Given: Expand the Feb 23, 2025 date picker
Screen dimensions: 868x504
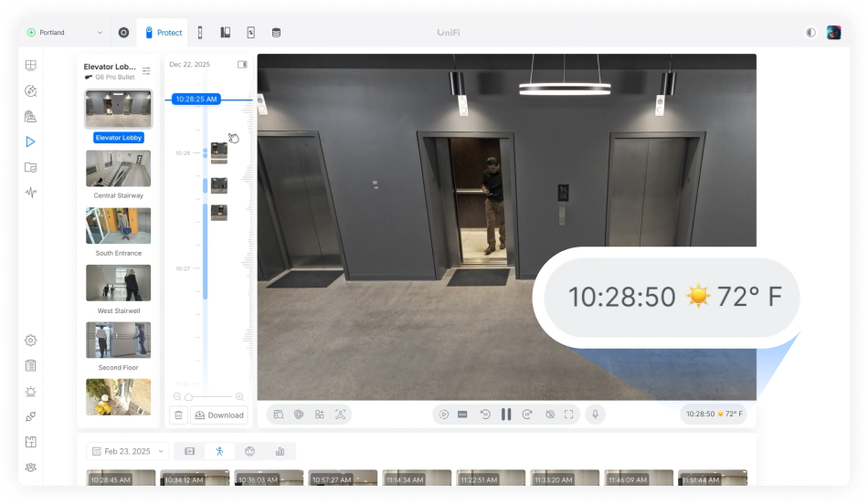Looking at the screenshot, I should (128, 451).
